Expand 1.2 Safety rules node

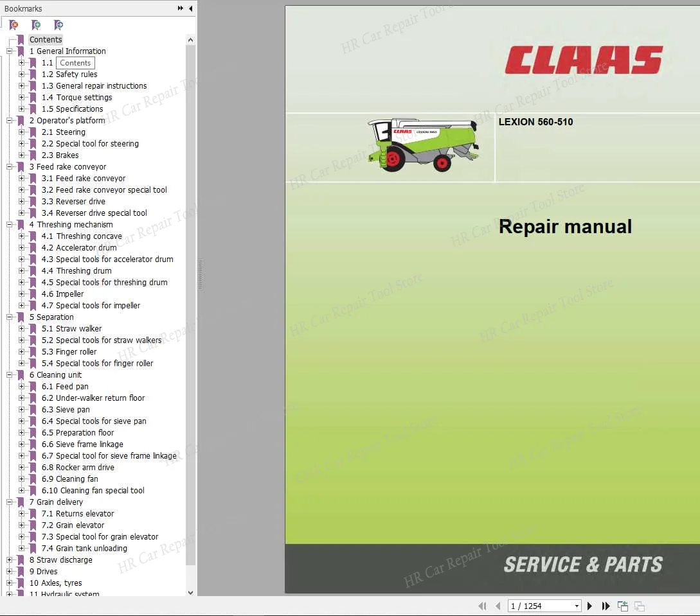pos(21,74)
